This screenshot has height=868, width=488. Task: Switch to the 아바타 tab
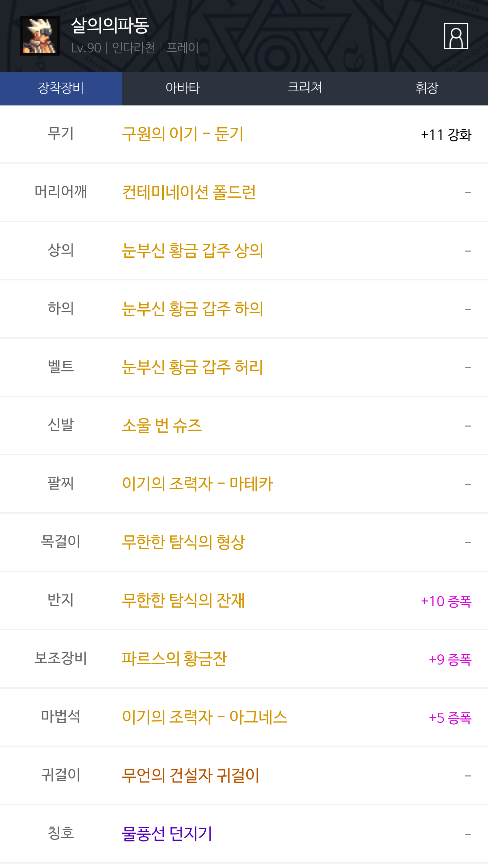point(183,88)
